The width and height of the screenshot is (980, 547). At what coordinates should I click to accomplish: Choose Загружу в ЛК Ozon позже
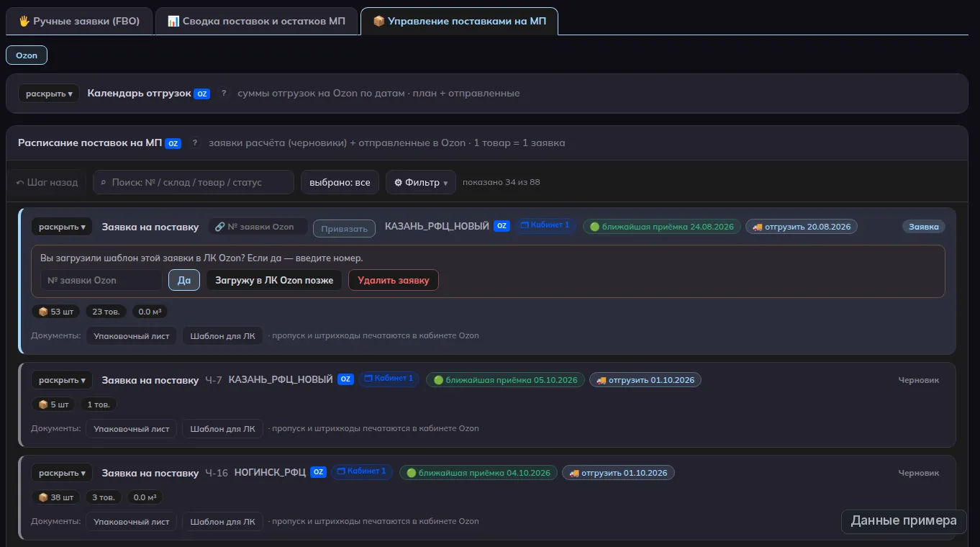pyautogui.click(x=274, y=280)
